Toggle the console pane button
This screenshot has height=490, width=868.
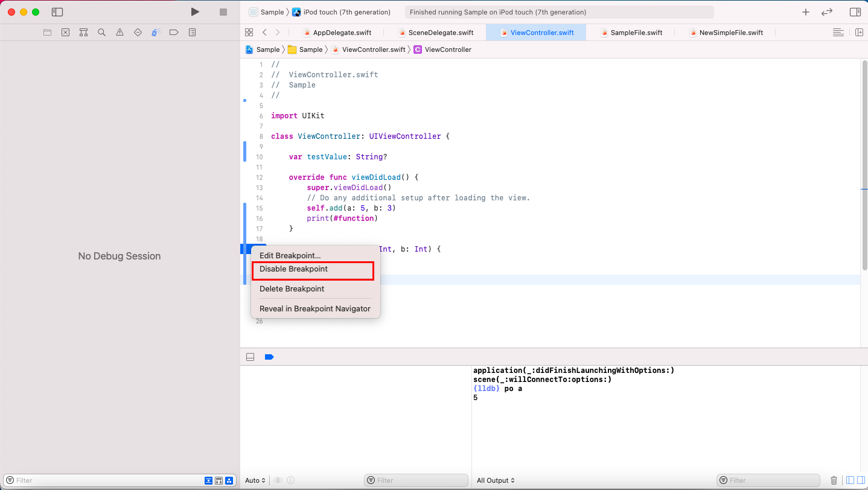[860, 480]
